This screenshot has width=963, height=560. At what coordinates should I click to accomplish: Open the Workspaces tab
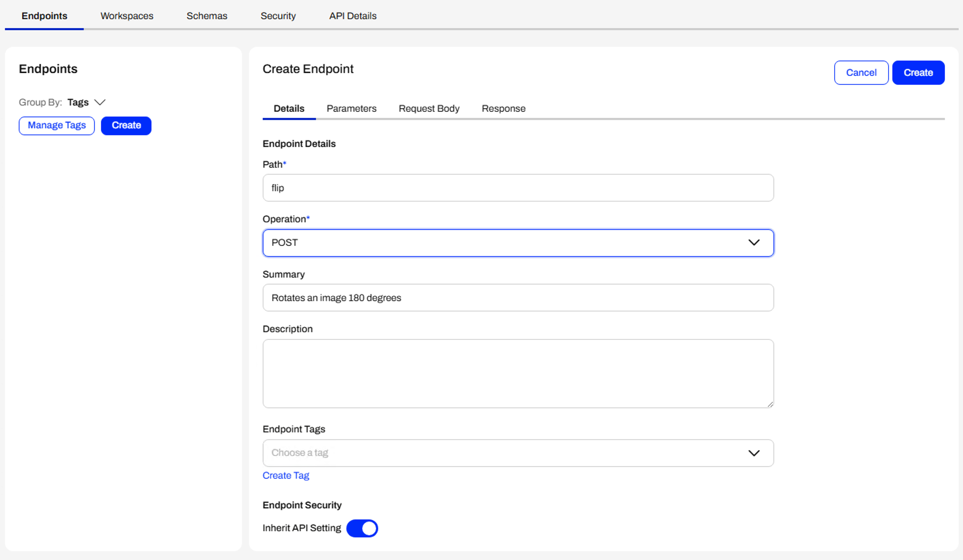tap(127, 16)
